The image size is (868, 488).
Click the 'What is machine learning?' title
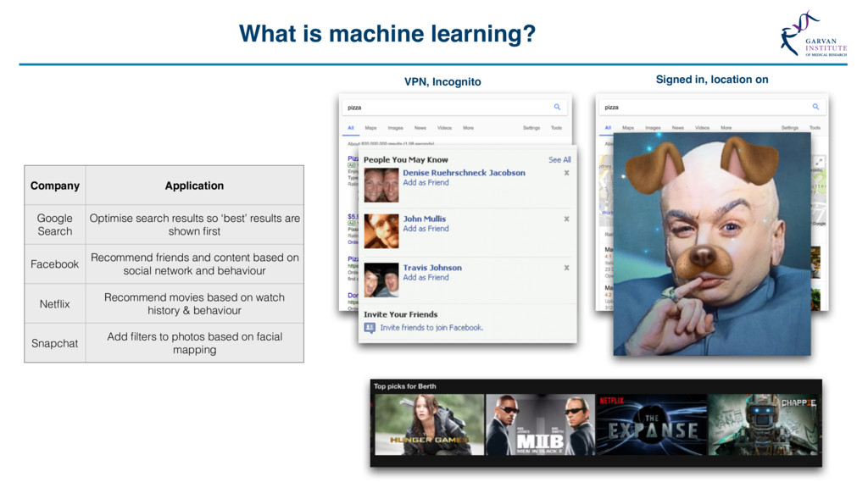point(387,34)
